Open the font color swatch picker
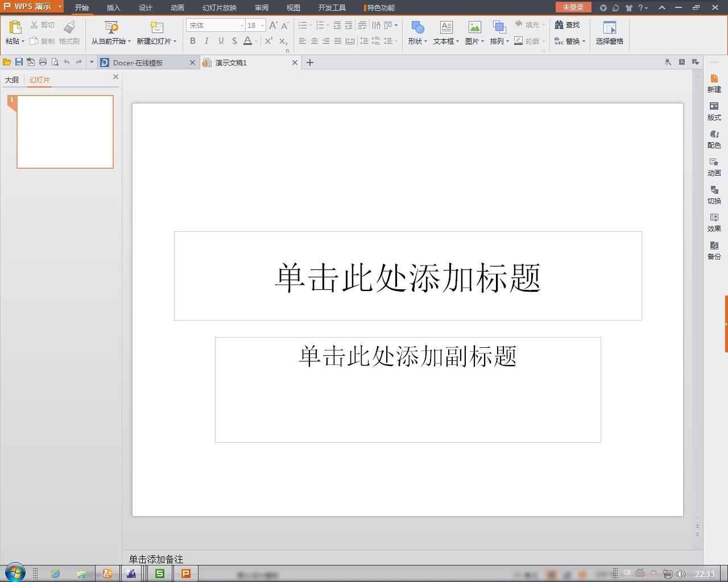 pos(248,41)
